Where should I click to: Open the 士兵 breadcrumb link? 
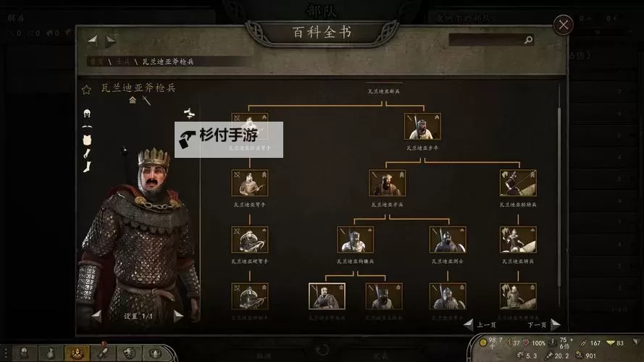click(123, 62)
